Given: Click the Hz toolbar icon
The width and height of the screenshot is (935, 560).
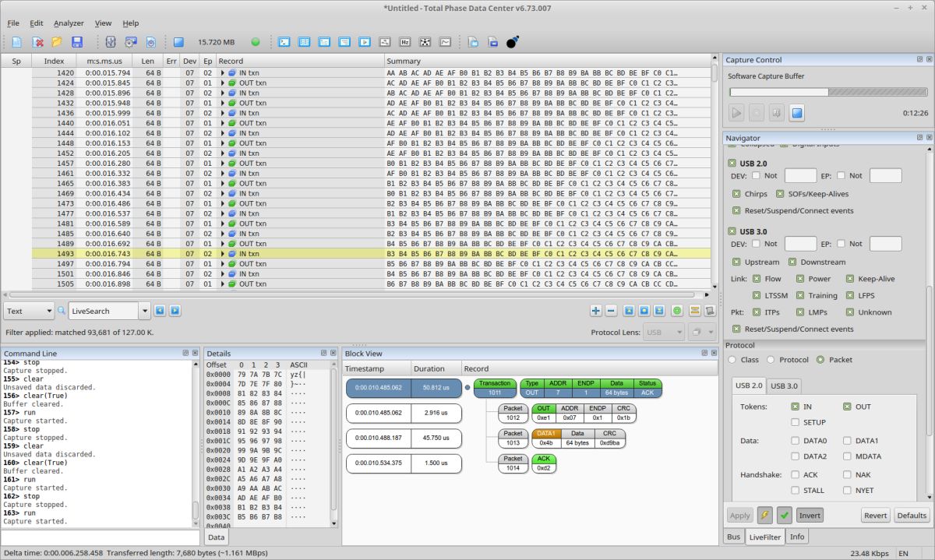Looking at the screenshot, I should [x=405, y=41].
